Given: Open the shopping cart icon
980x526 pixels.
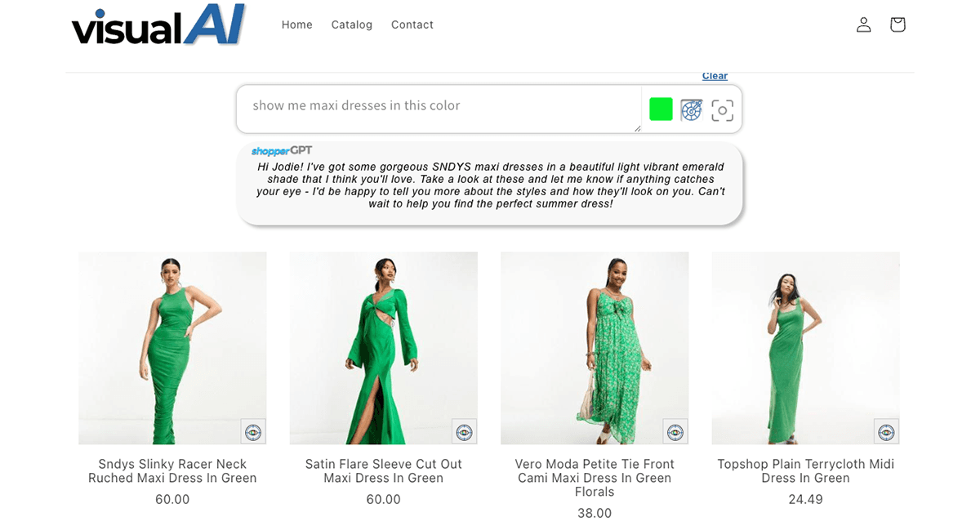Looking at the screenshot, I should coord(897,25).
